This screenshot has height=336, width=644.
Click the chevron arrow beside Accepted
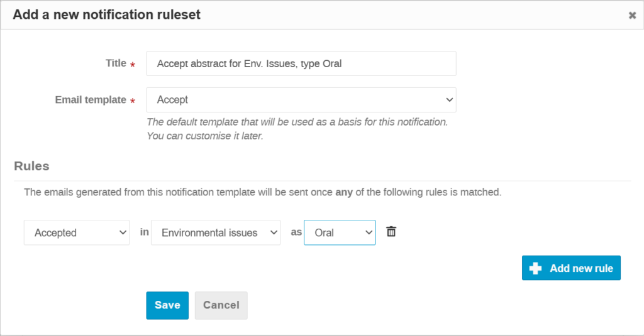(x=123, y=232)
